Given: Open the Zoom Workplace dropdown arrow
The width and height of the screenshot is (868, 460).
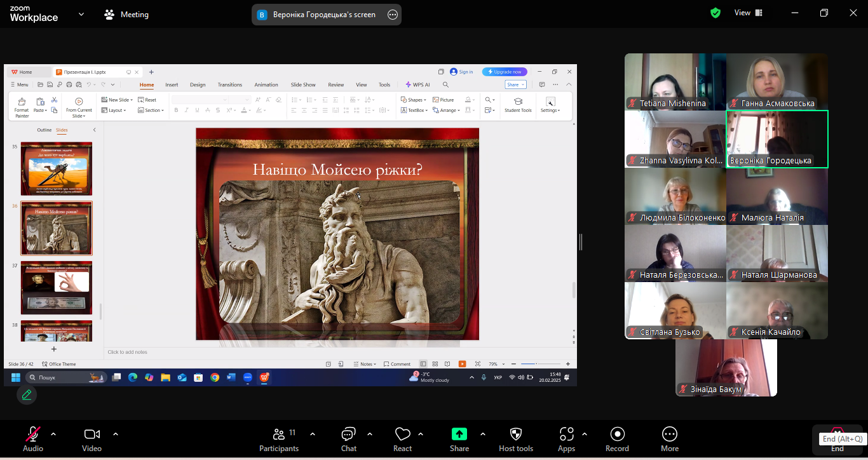Looking at the screenshot, I should point(81,14).
